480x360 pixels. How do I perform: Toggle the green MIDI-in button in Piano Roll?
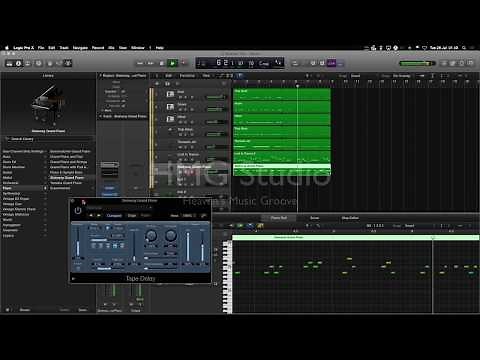click(x=240, y=226)
